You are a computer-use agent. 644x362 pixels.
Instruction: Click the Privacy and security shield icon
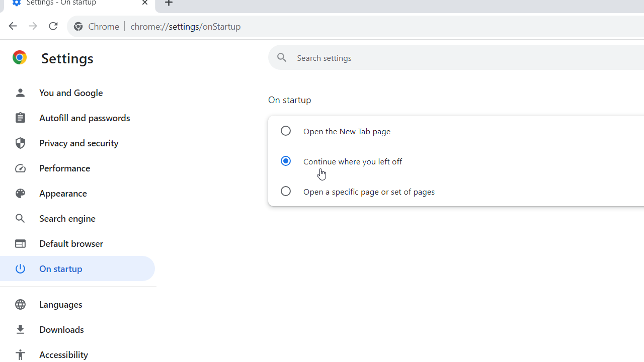20,143
